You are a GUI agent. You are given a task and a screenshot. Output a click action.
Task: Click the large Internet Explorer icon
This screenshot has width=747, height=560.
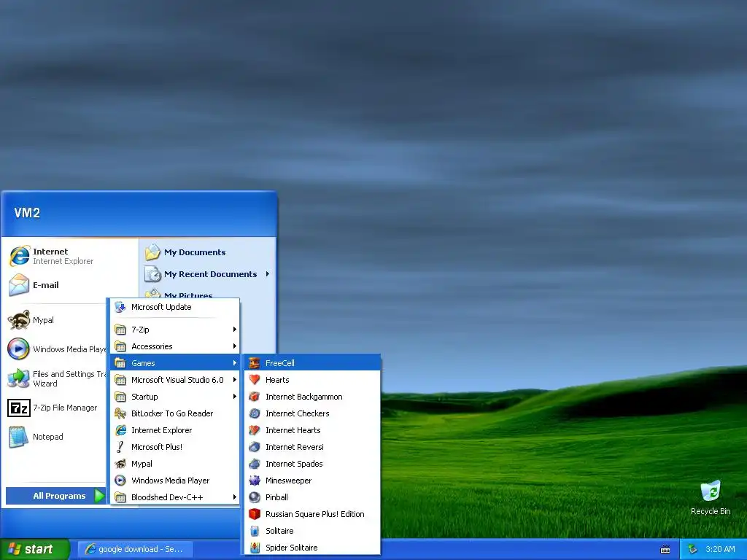[20, 256]
